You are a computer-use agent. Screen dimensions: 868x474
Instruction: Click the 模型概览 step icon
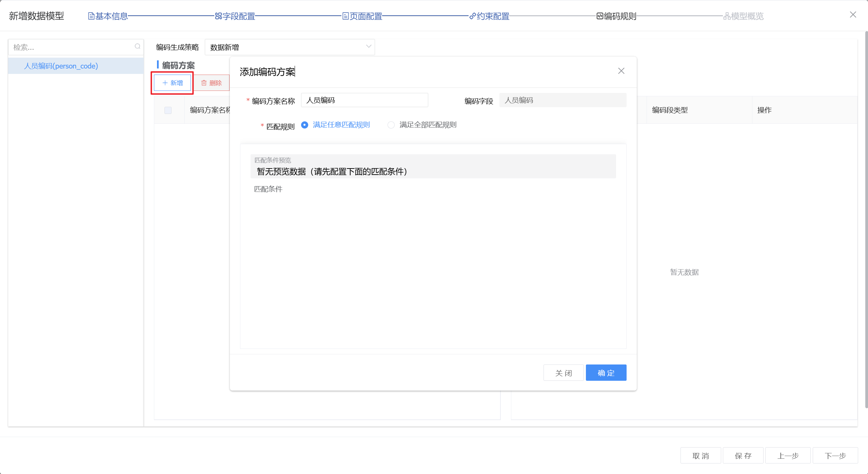pyautogui.click(x=727, y=16)
